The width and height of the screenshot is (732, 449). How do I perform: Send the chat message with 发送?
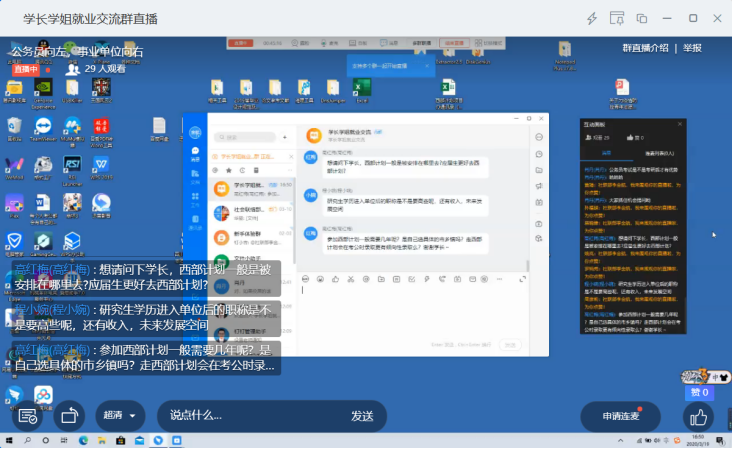point(361,415)
